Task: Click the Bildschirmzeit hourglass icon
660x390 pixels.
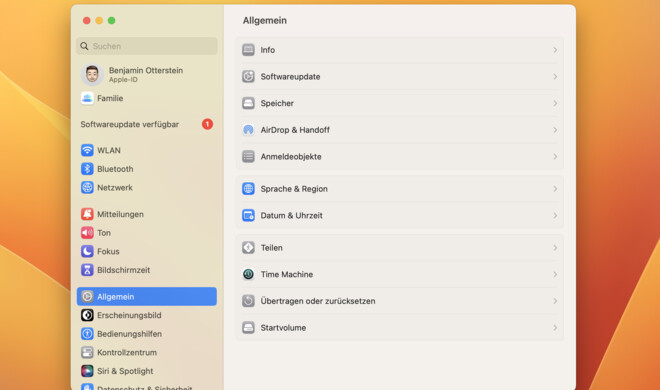Action: click(x=87, y=270)
